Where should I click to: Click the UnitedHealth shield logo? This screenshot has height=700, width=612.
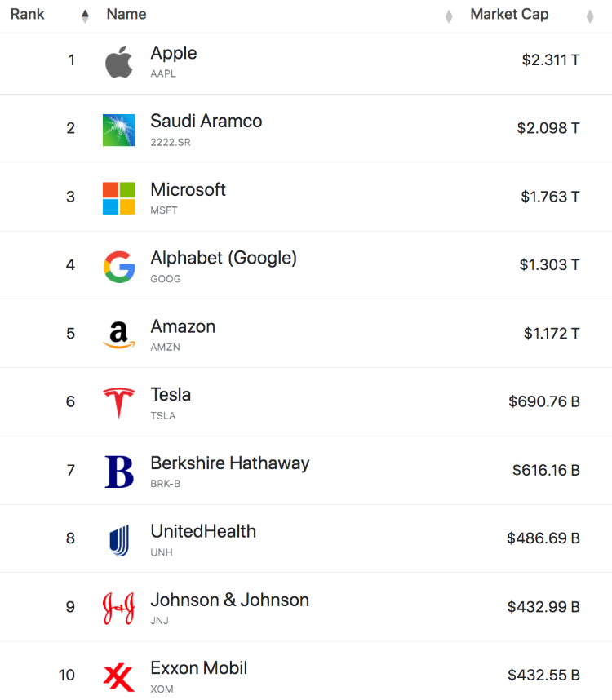click(x=119, y=540)
